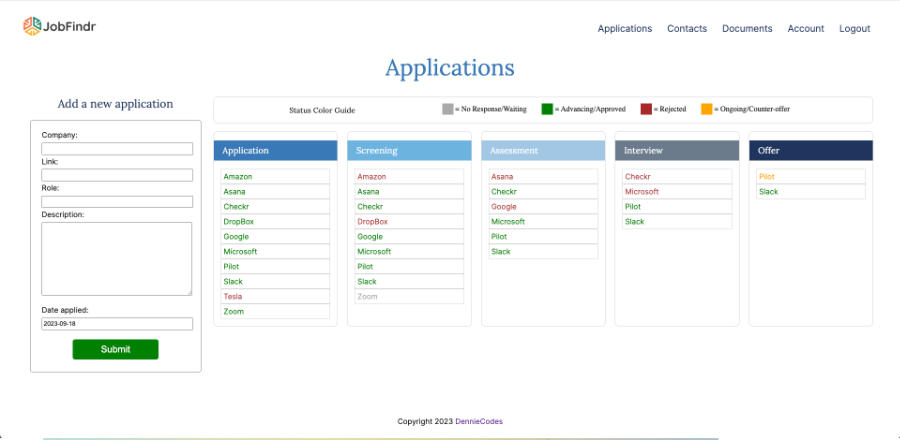
Task: Open Microsoft in the Assessment column
Action: click(543, 221)
